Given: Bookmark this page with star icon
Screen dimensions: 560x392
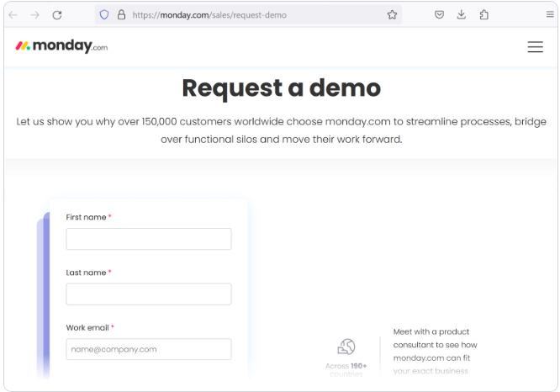Looking at the screenshot, I should [392, 14].
